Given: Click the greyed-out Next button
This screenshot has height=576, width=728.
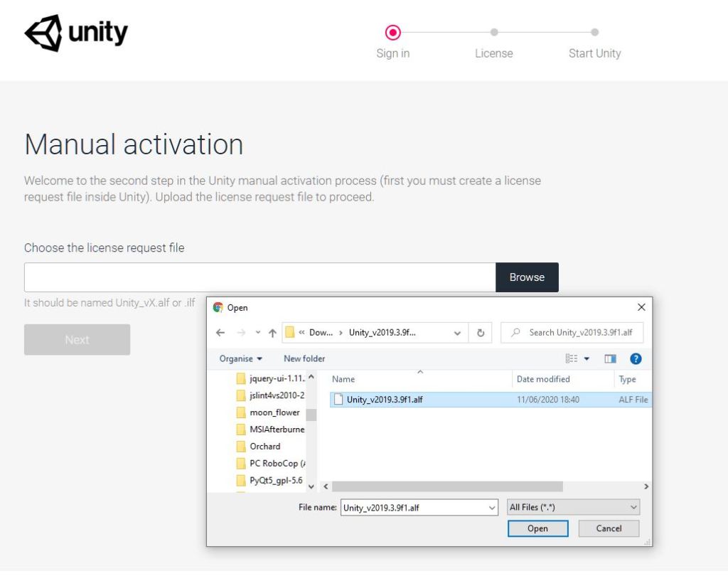Looking at the screenshot, I should click(77, 340).
